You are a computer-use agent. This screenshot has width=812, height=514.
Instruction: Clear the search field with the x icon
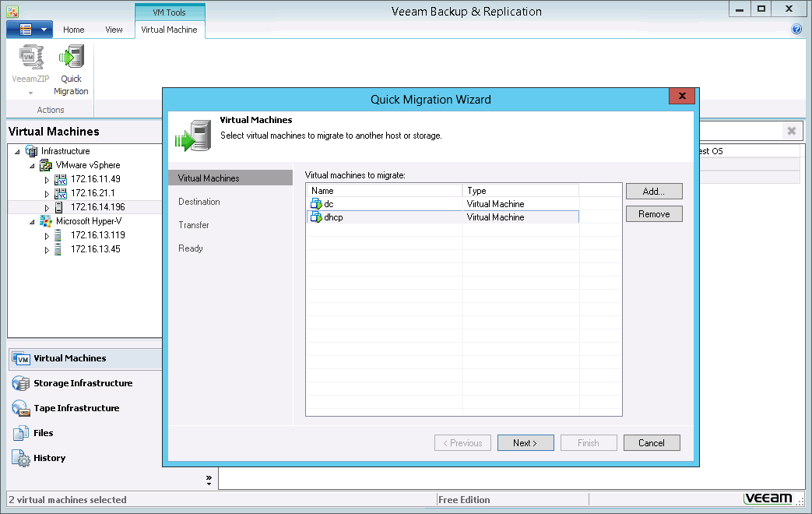[791, 130]
